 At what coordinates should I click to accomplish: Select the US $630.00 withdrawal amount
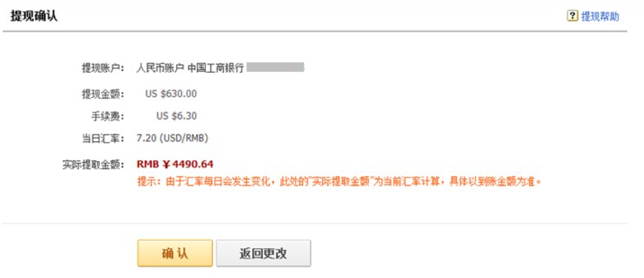point(171,94)
